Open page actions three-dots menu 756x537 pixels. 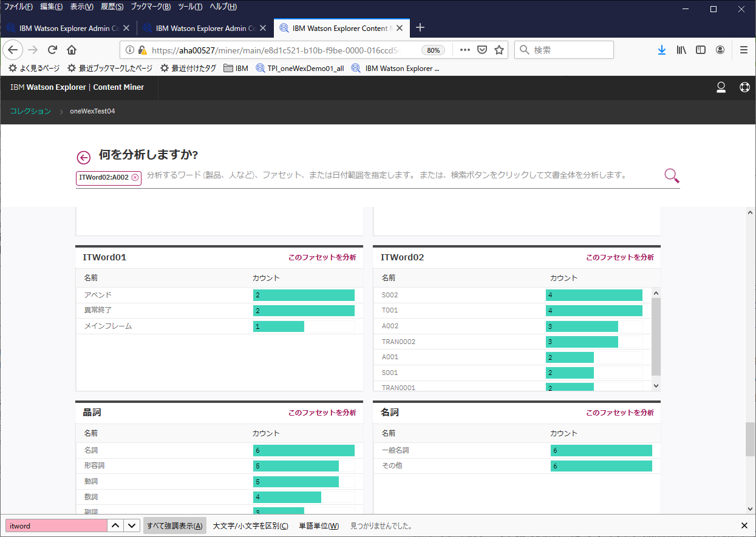465,50
